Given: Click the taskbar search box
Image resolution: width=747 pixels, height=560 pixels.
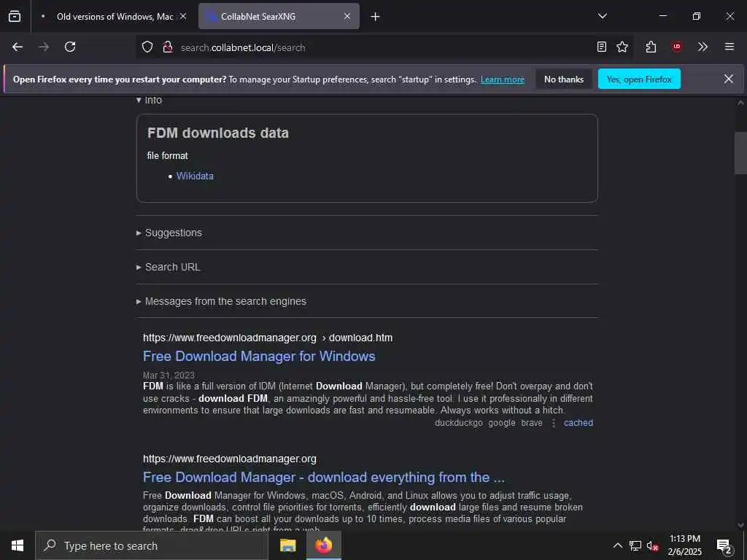Looking at the screenshot, I should 152,545.
